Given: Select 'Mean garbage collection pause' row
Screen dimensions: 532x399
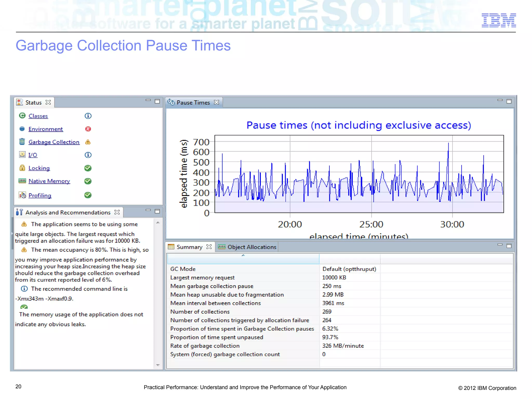Looking at the screenshot, I should pyautogui.click(x=340, y=286).
